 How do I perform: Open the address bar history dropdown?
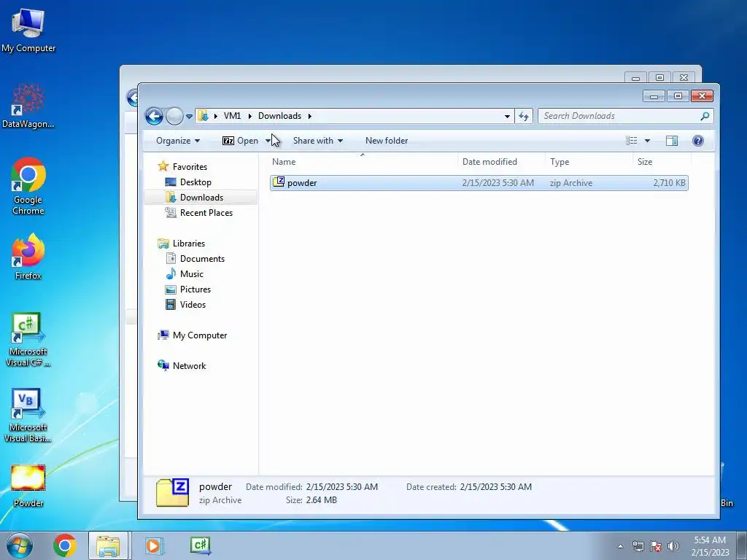click(508, 116)
